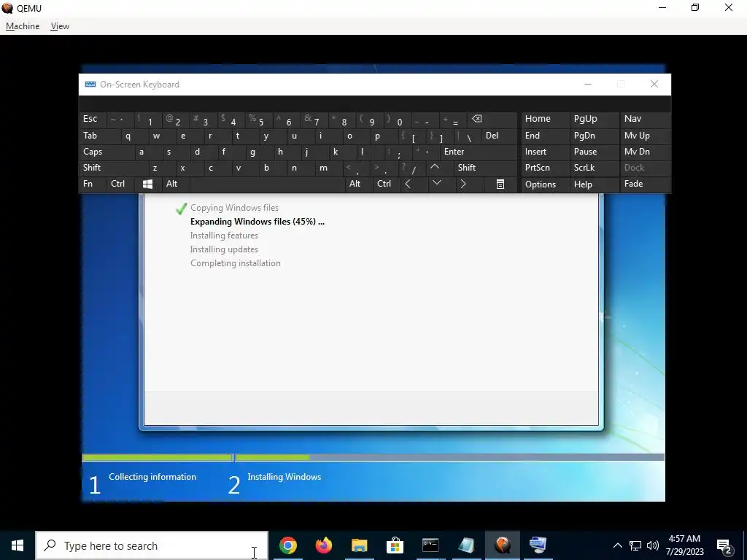Click 'Installing features' text
This screenshot has height=560, width=747.
point(224,236)
